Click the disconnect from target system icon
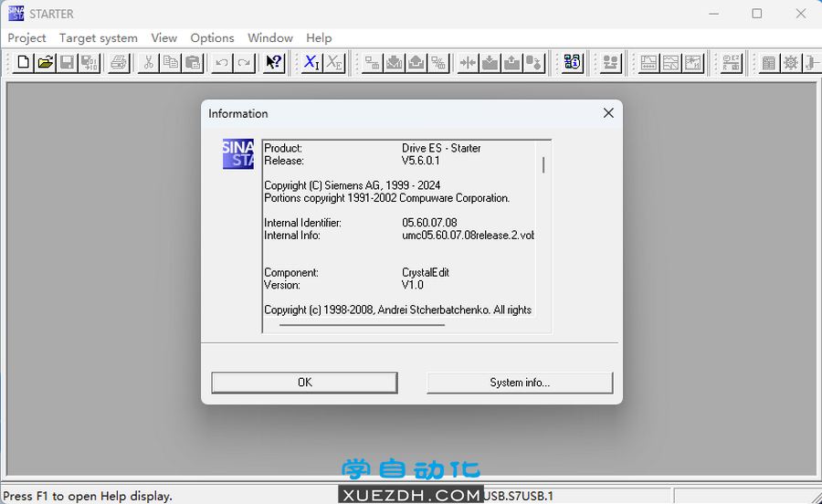The image size is (822, 504). coord(438,63)
